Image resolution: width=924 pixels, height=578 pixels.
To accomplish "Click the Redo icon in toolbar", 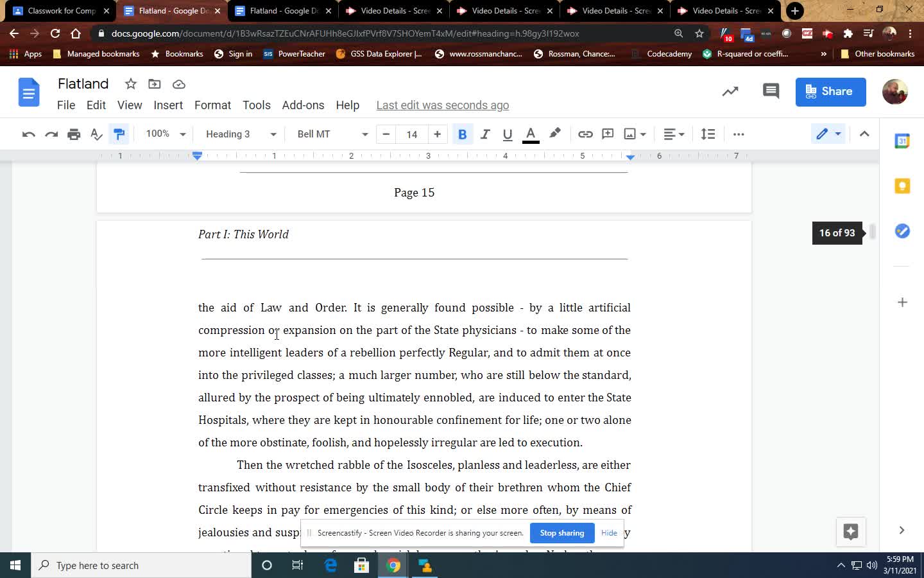I will pyautogui.click(x=51, y=134).
